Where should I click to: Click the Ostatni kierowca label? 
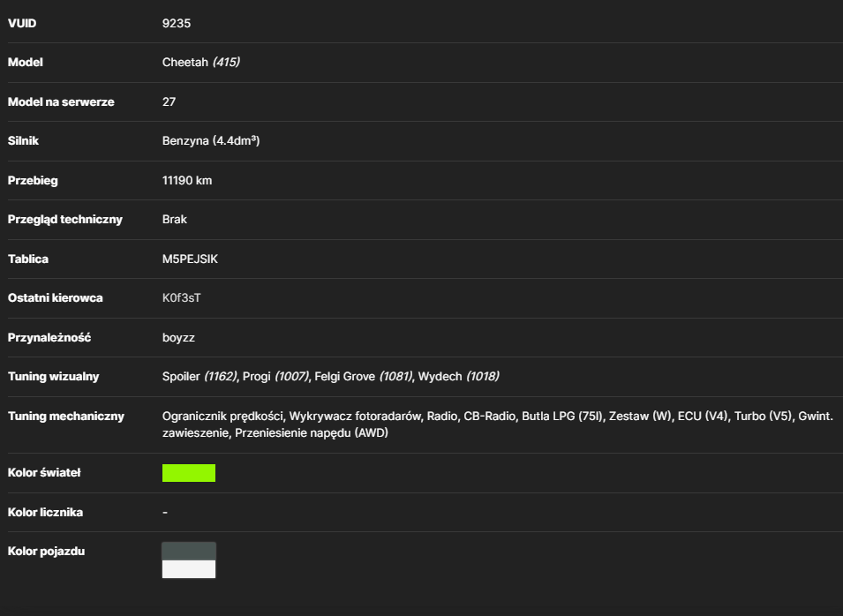pos(55,297)
